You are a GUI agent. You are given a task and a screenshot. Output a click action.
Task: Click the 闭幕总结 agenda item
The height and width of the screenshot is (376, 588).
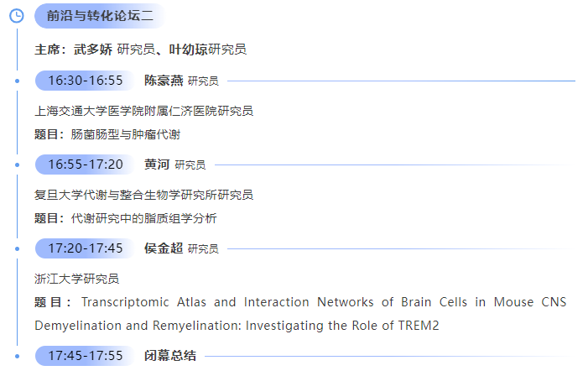(170, 356)
